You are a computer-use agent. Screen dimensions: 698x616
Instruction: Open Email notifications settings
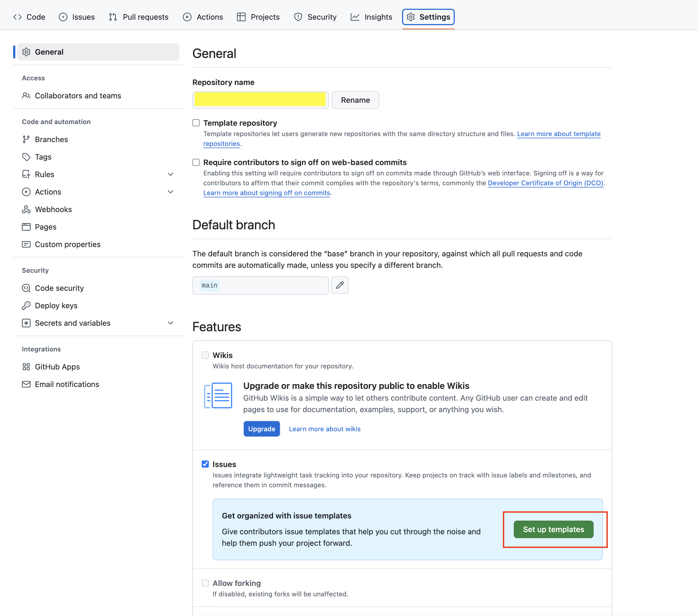tap(67, 384)
